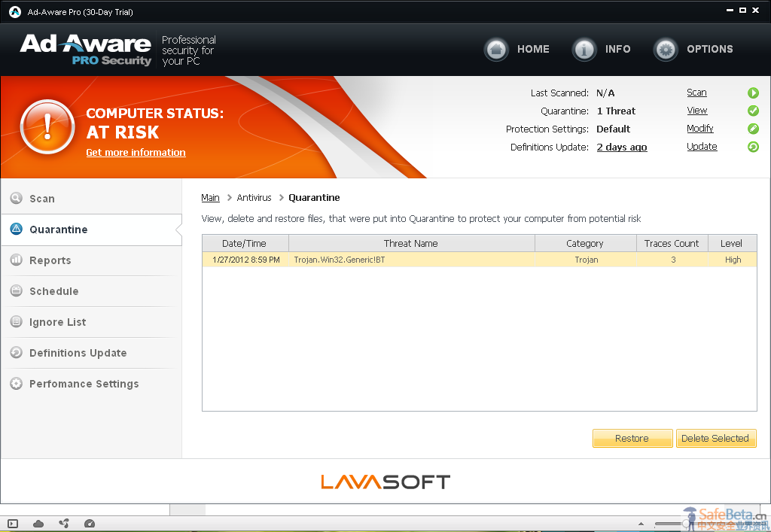Click the blue Quarantine sidebar icon
This screenshot has height=532, width=771.
17,229
